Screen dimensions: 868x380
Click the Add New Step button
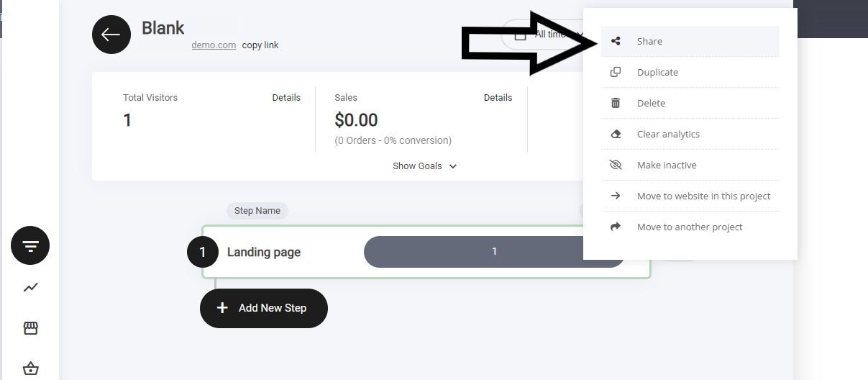[264, 308]
